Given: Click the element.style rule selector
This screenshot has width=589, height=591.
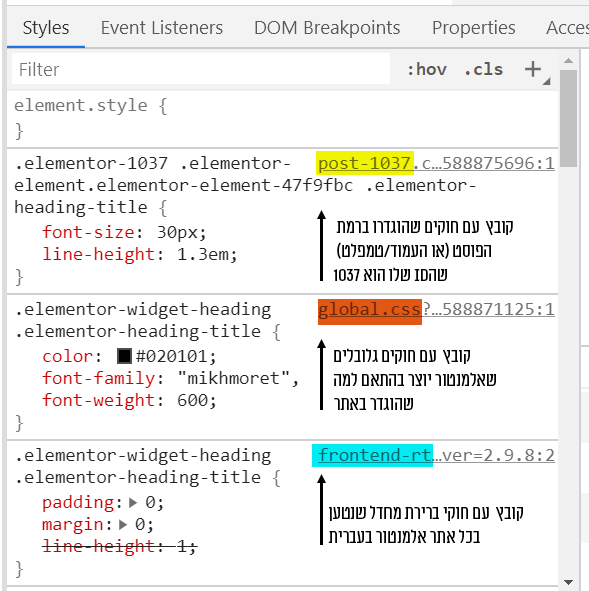Looking at the screenshot, I should [x=81, y=106].
